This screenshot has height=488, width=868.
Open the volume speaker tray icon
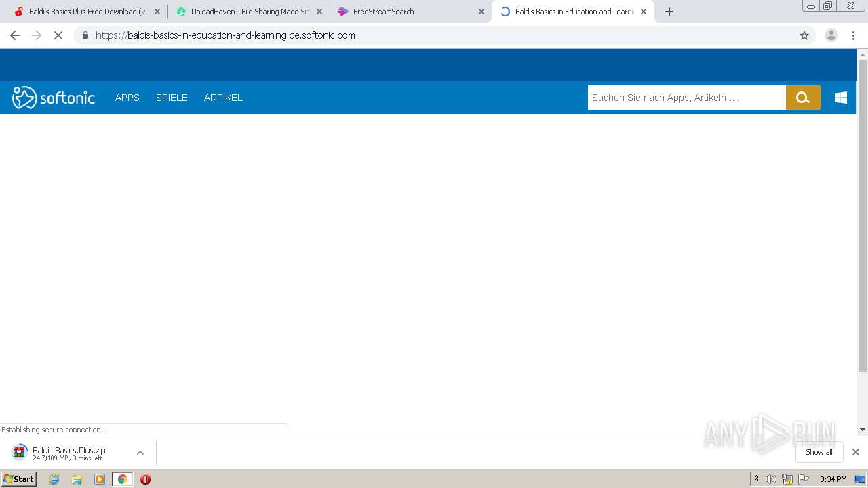(x=771, y=479)
